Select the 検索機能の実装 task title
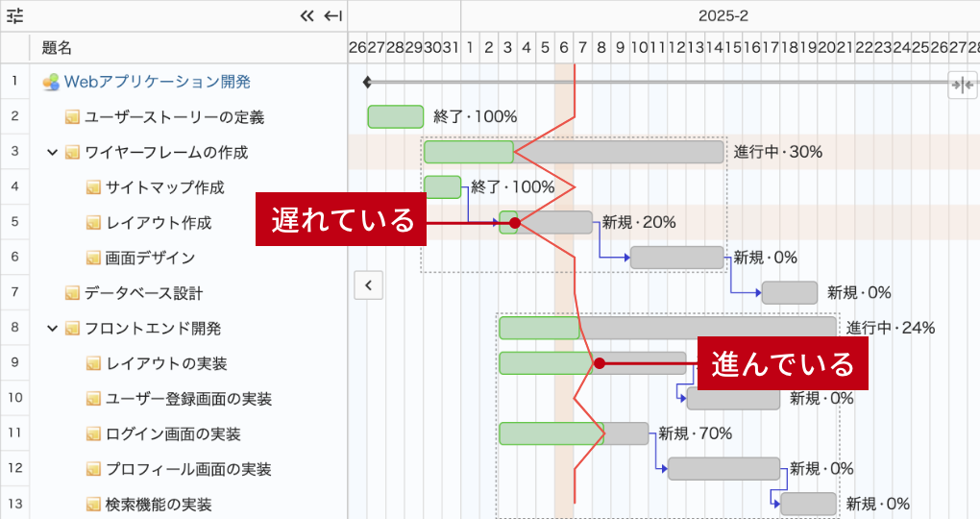The image size is (980, 519). (159, 504)
